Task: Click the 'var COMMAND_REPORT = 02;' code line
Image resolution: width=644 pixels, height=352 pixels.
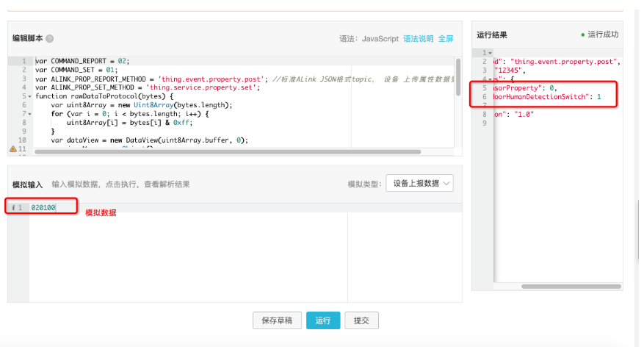Action: [x=82, y=61]
